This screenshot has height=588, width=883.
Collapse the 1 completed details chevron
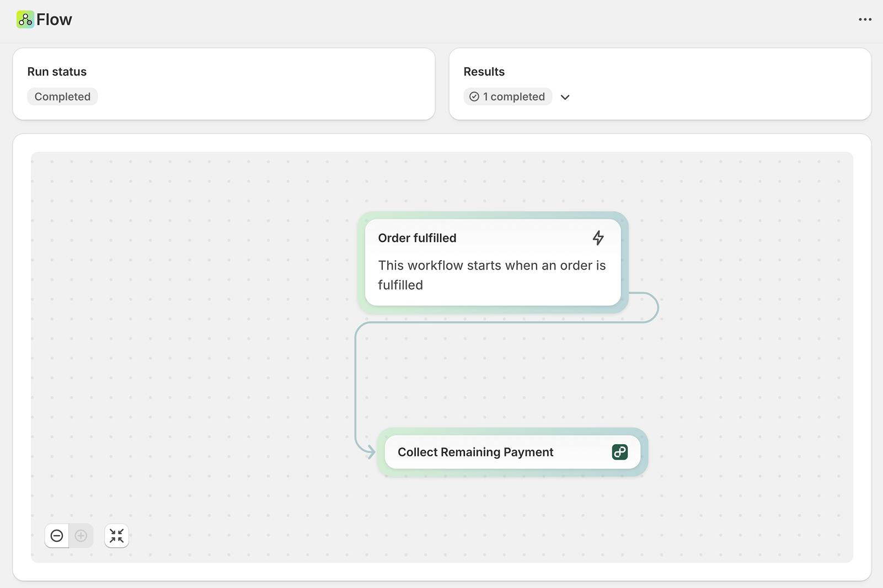tap(565, 97)
